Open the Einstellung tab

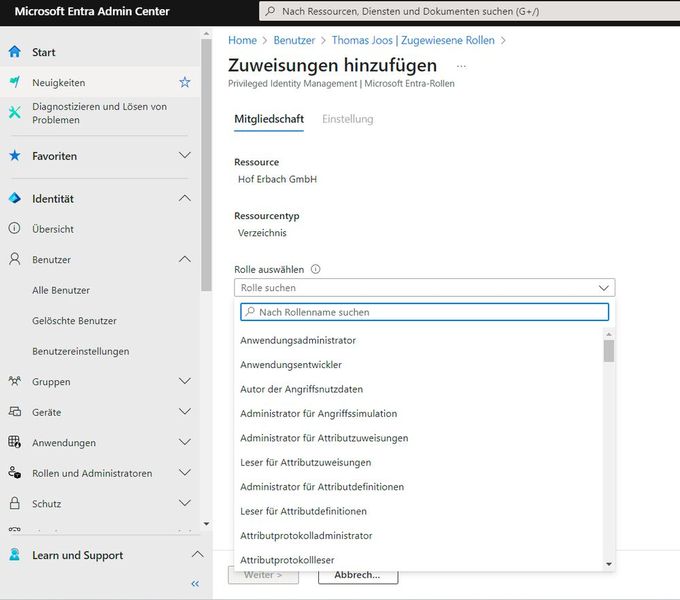coord(347,119)
